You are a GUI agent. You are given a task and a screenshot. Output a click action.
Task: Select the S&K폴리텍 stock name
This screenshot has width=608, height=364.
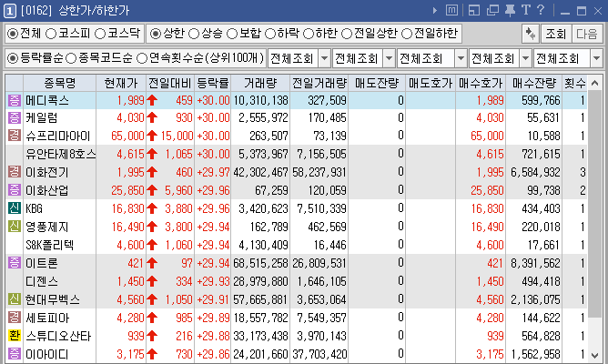pyautogui.click(x=50, y=245)
